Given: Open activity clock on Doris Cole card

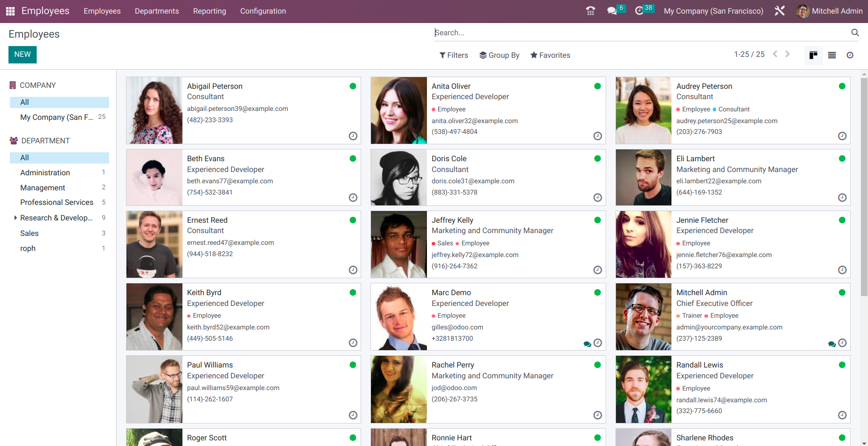Looking at the screenshot, I should (x=598, y=197).
